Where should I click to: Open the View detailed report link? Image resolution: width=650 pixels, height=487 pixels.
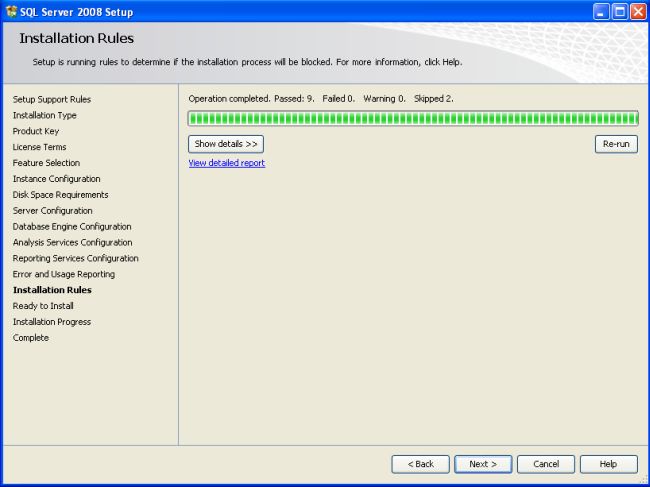point(227,163)
